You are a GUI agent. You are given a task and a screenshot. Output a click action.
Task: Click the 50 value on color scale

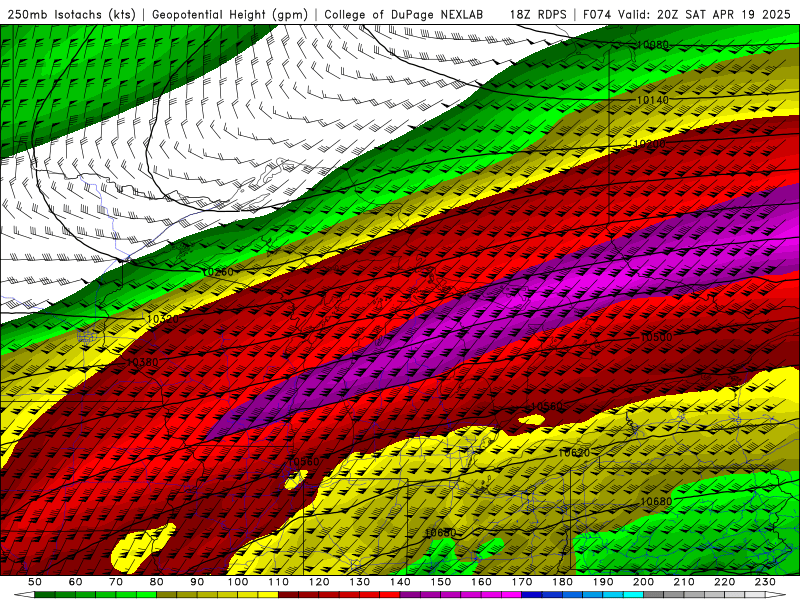[x=35, y=582]
